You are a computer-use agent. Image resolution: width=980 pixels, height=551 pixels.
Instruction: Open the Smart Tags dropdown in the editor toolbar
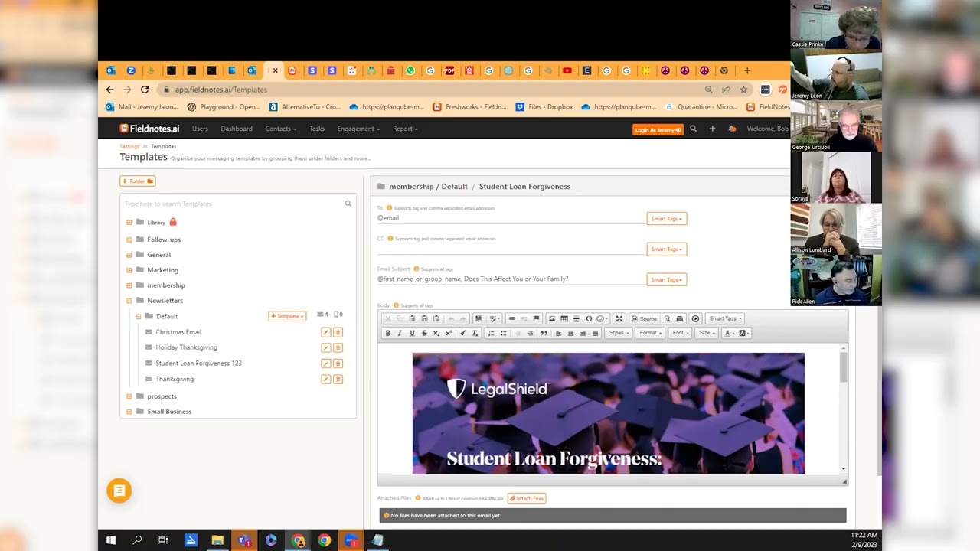[725, 318]
